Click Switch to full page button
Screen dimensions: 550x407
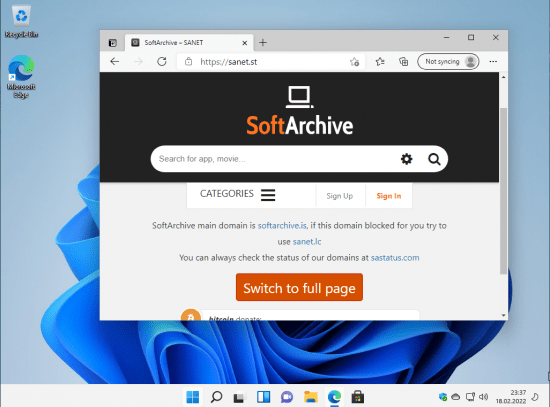click(x=299, y=287)
